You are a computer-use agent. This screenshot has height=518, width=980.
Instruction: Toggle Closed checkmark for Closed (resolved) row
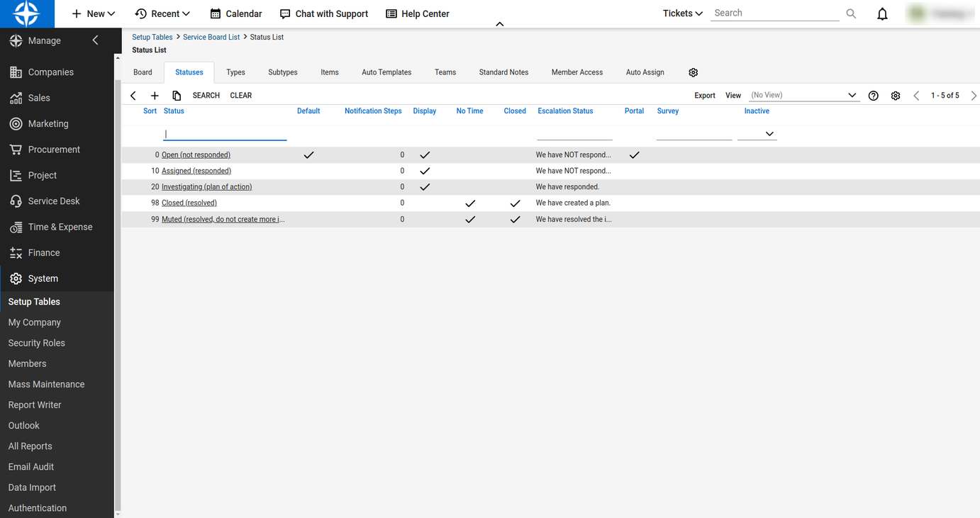[515, 203]
